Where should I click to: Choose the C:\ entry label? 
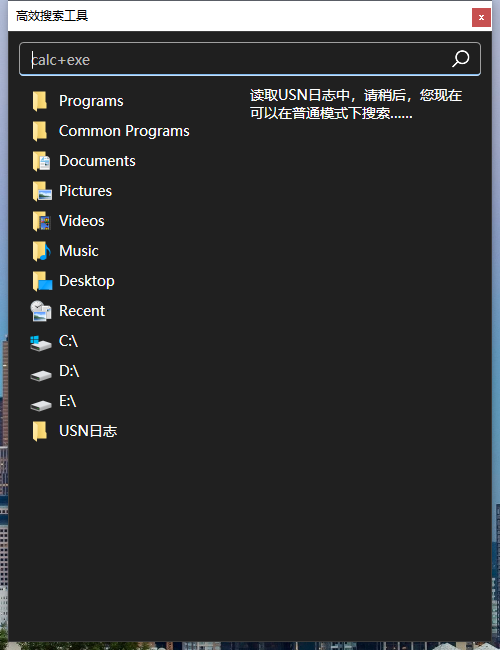pos(68,341)
